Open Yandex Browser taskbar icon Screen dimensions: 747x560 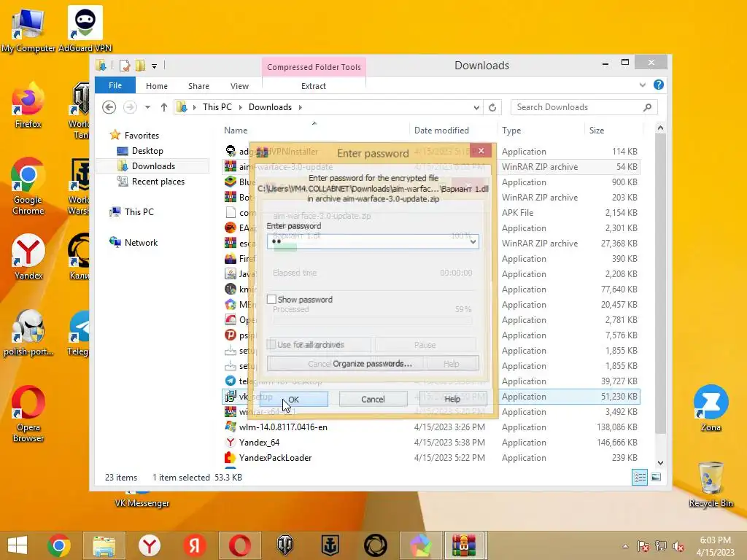[x=149, y=545]
